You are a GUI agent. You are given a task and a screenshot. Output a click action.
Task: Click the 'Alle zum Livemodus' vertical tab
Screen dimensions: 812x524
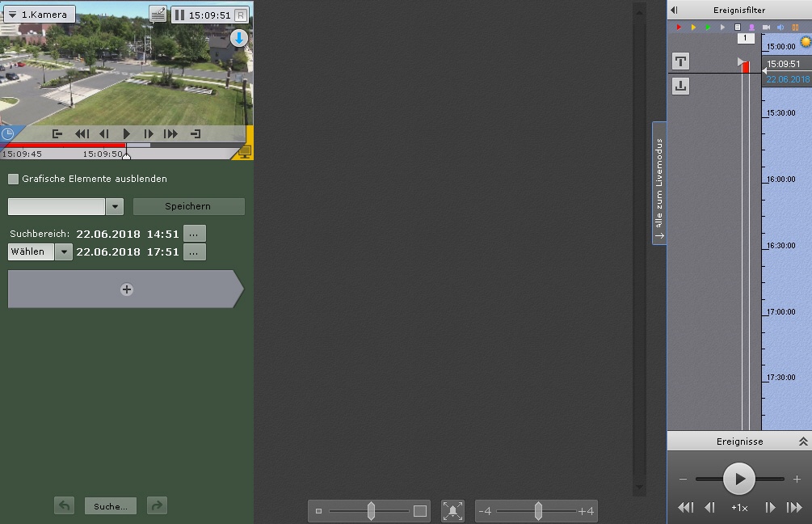659,183
